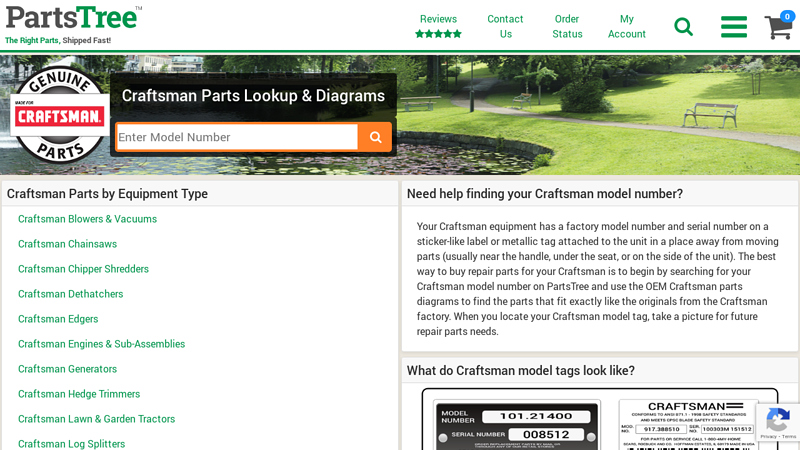This screenshot has width=800, height=450.
Task: Open Craftsman Generators
Action: pyautogui.click(x=67, y=369)
